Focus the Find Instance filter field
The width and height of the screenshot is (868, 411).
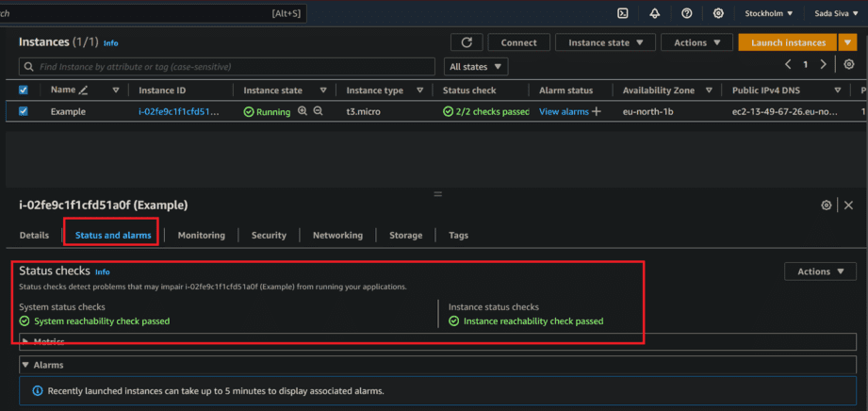[x=227, y=67]
